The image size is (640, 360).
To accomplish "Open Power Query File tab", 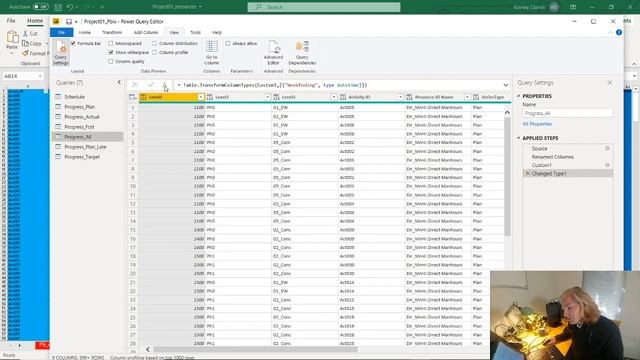I will coord(61,32).
